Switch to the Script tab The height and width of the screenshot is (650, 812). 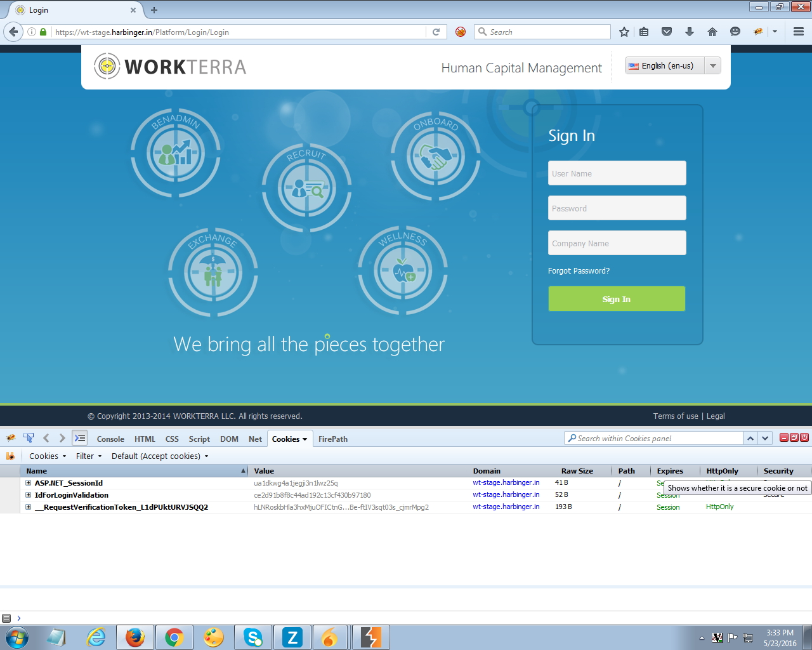(199, 439)
